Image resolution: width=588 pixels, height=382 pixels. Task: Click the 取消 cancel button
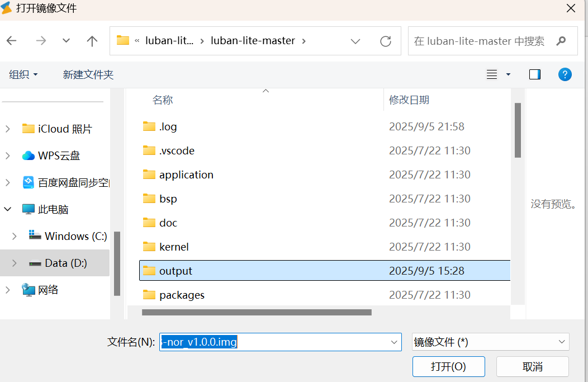[x=533, y=366]
